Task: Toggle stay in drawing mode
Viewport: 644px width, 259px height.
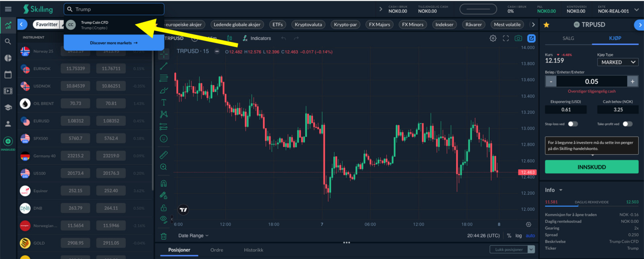Action: point(164,195)
